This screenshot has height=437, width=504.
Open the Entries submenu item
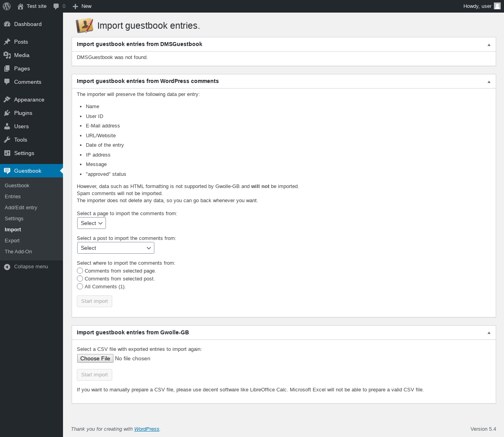tap(13, 197)
